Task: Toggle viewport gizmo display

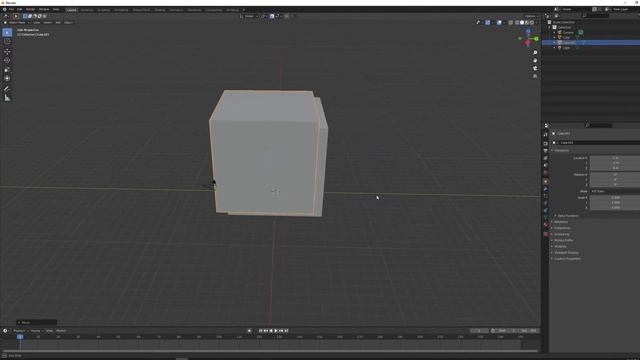Action: [488, 22]
